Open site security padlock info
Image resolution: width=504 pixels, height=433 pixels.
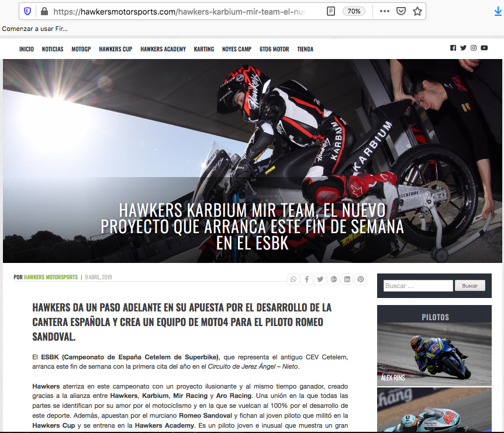click(44, 12)
